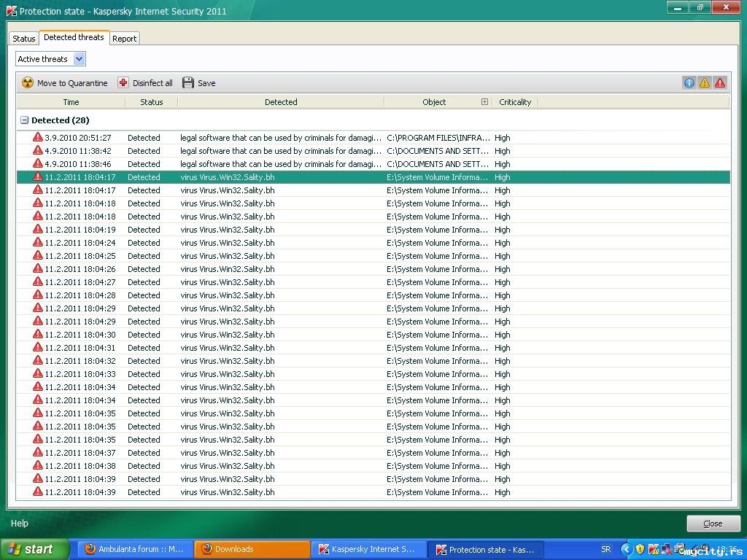Open Ambulanta forum Firefox taskbar item
The image size is (747, 560).
point(135,549)
